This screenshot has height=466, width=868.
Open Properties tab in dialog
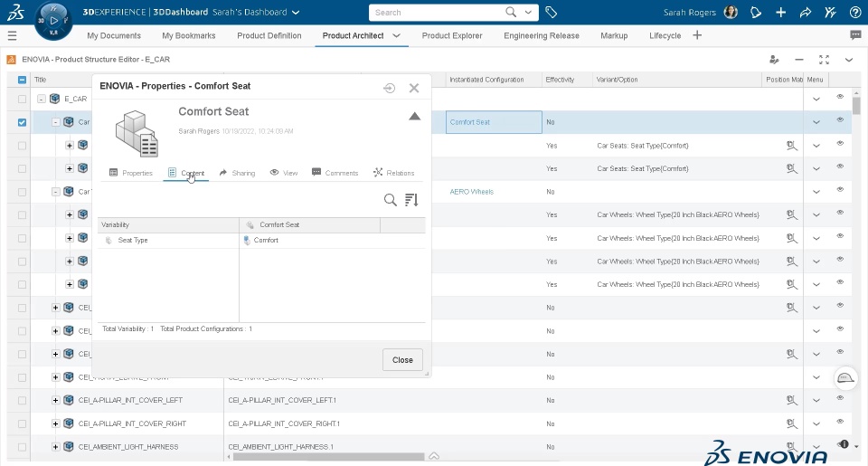click(131, 173)
